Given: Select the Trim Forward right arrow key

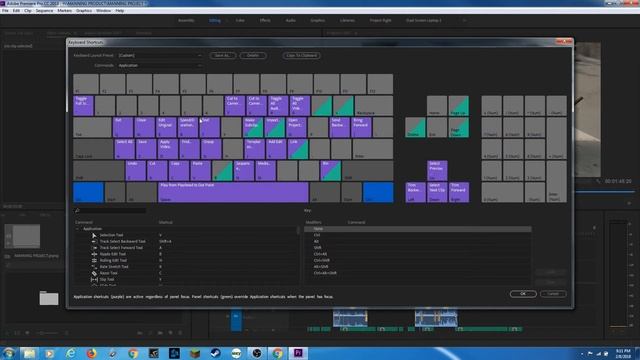Looking at the screenshot, I should (459, 192).
